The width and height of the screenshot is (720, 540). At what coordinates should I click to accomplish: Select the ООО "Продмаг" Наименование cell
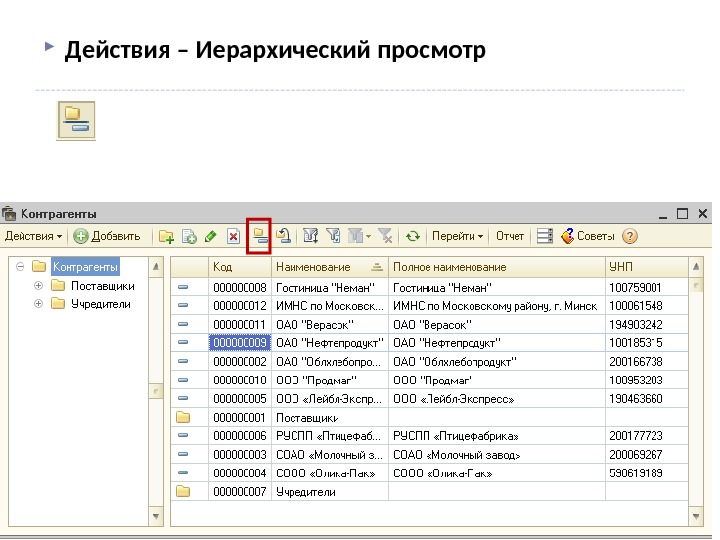coord(330,380)
